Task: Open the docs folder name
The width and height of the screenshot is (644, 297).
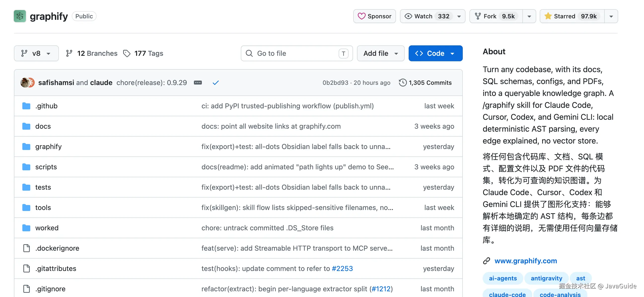Action: [x=43, y=126]
